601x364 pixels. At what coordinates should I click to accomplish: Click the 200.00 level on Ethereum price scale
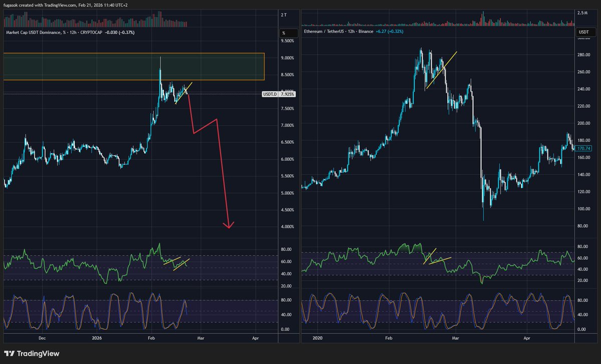[x=583, y=123]
